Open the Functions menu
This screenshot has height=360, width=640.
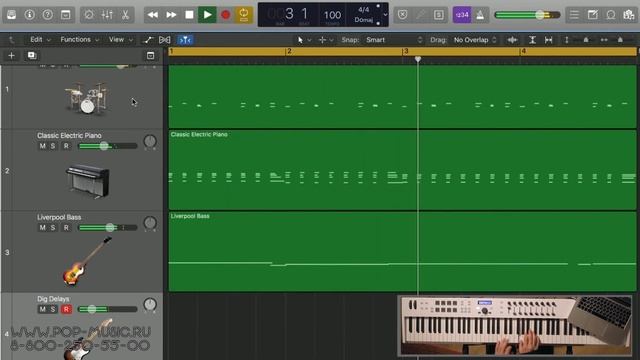coord(79,40)
